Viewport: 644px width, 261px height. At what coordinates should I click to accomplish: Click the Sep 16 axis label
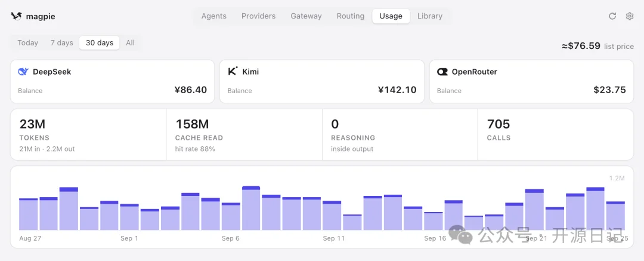(435, 238)
